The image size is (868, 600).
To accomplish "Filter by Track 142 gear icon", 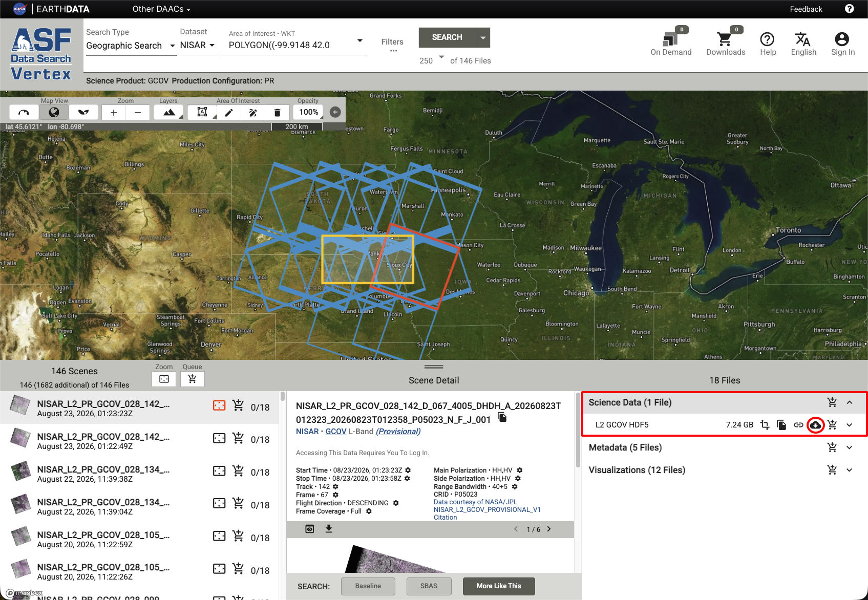I will pos(335,486).
